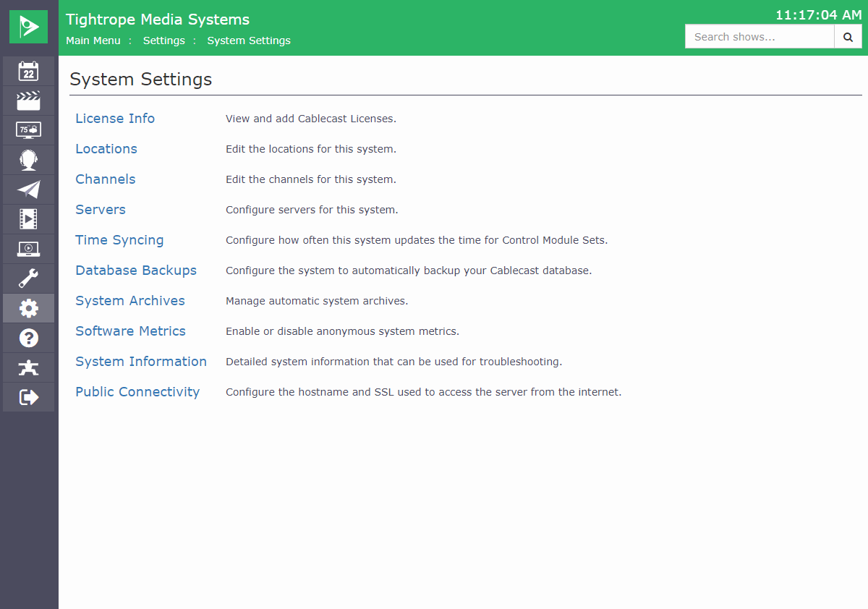Focus the Search shows input field
The height and width of the screenshot is (609, 868).
pyautogui.click(x=759, y=37)
